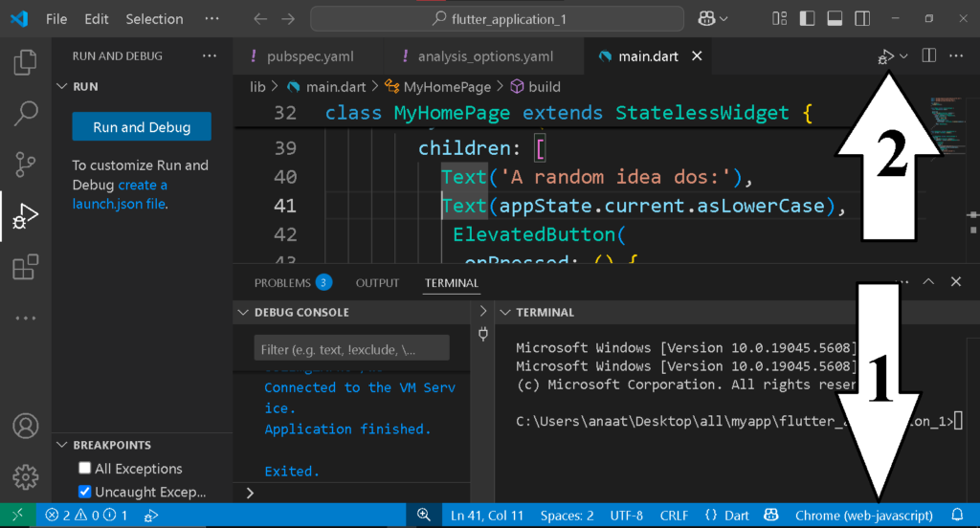The image size is (980, 528).
Task: Enable the All Exceptions checkbox
Action: [x=86, y=469]
